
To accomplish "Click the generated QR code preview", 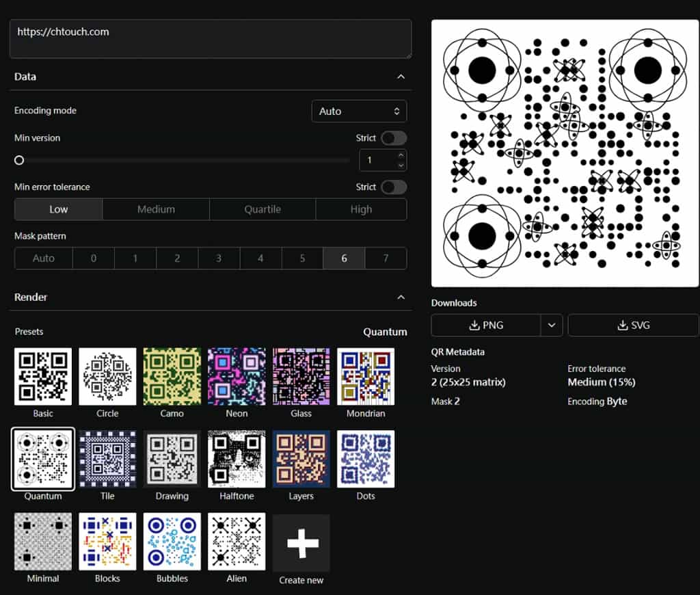I will click(x=565, y=153).
